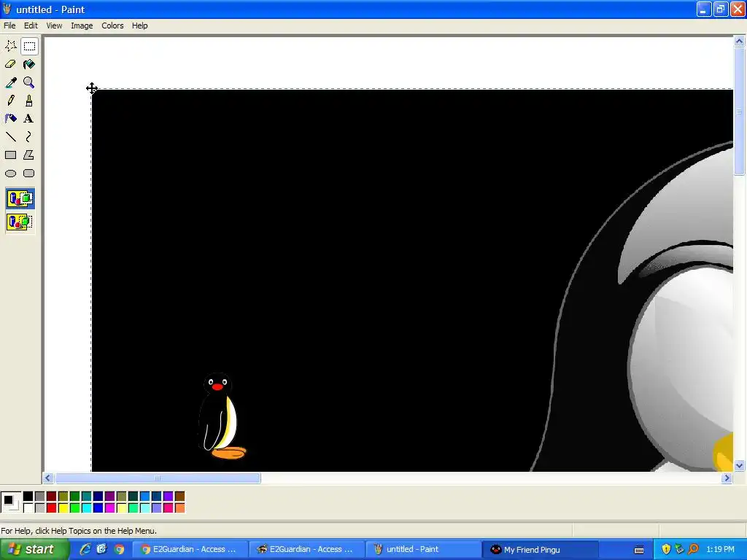Choose the Eraser tool
This screenshot has width=747, height=560.
point(10,64)
